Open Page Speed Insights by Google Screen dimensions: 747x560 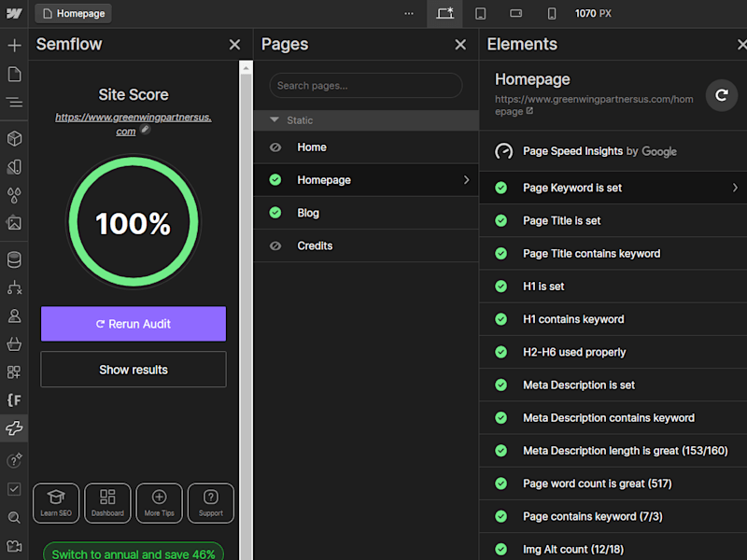[613, 151]
